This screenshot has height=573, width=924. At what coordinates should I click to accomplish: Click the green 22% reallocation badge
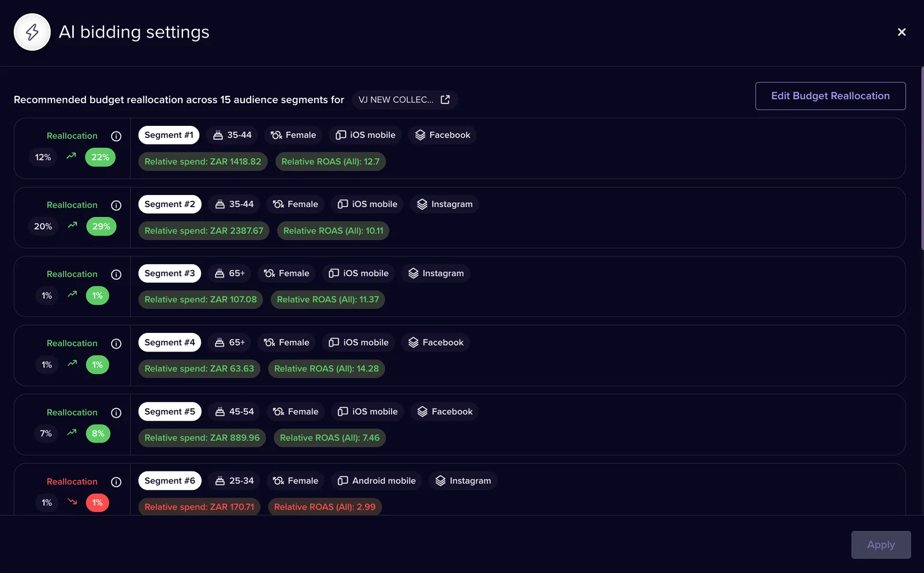tap(100, 158)
